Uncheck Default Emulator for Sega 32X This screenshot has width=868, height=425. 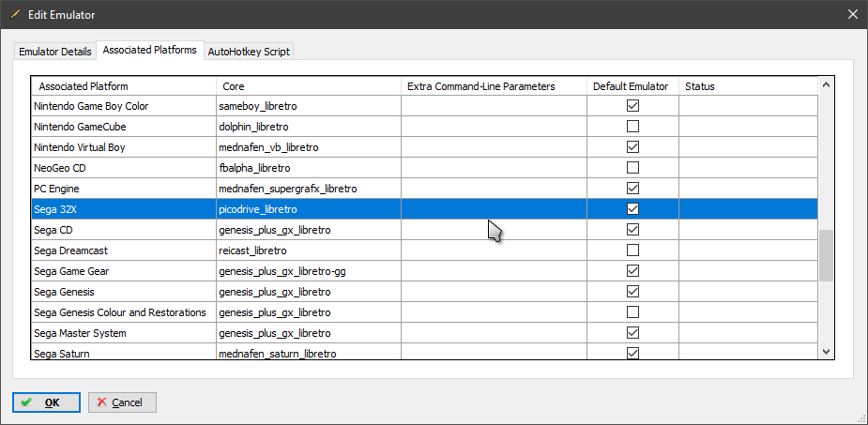(632, 208)
